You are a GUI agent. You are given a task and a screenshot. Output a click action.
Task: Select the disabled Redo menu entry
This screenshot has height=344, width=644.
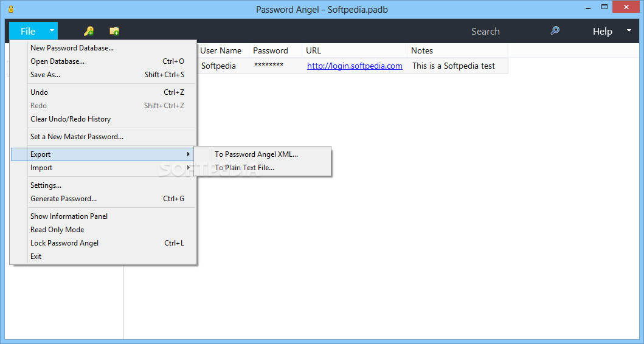(103, 106)
